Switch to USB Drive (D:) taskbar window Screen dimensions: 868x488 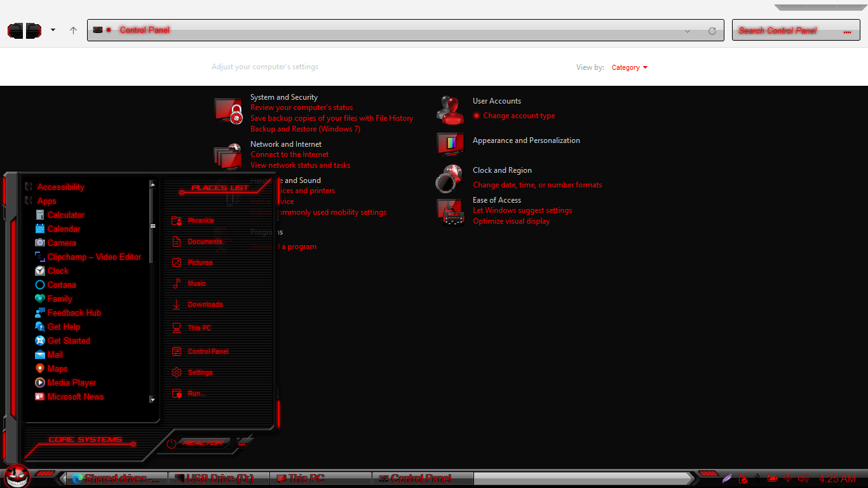tap(219, 478)
